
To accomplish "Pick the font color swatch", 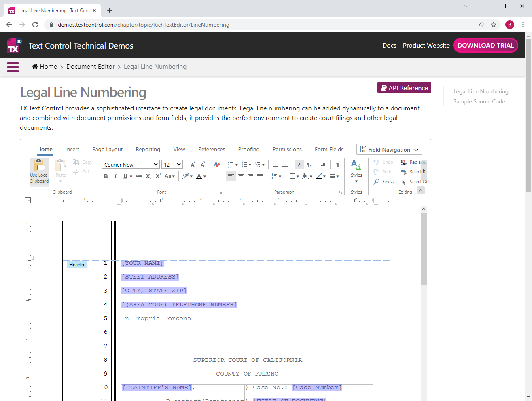I will 199,176.
